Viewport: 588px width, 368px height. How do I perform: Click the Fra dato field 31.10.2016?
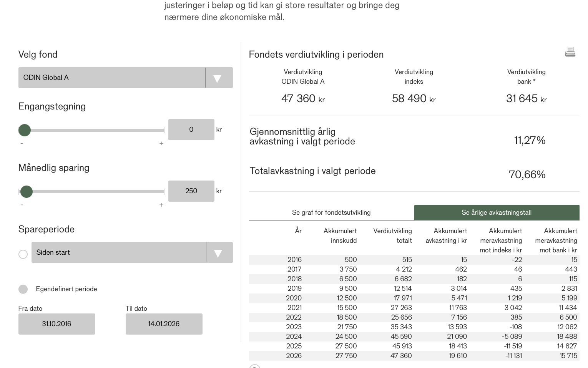(x=56, y=324)
